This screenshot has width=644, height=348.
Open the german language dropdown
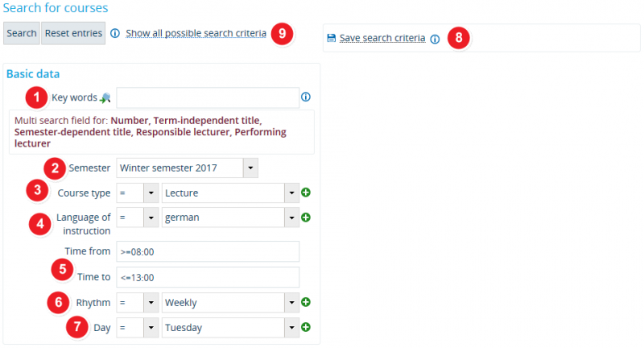point(291,217)
